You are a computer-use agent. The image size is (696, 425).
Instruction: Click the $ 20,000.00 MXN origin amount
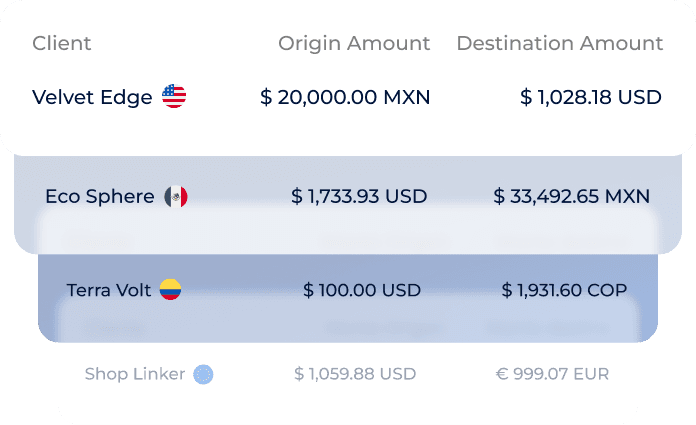pyautogui.click(x=345, y=97)
